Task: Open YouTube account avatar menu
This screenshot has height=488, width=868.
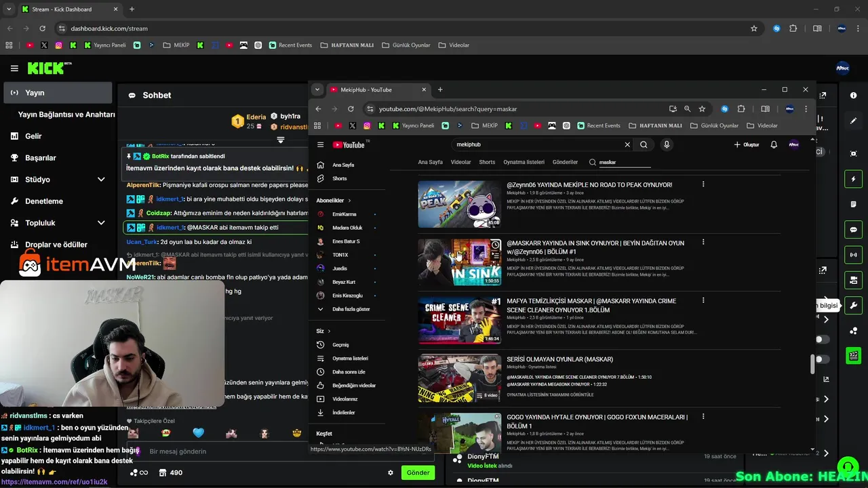Action: 794,144
